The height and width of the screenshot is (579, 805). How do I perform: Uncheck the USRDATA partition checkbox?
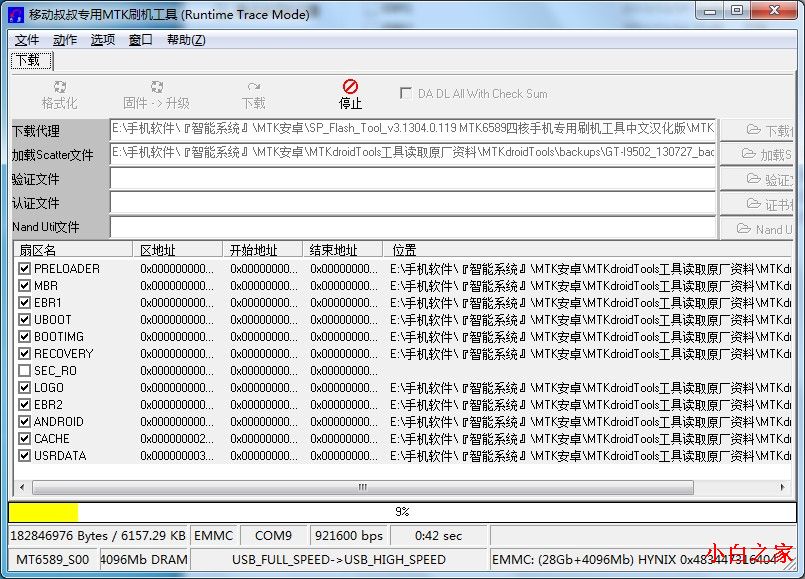24,455
